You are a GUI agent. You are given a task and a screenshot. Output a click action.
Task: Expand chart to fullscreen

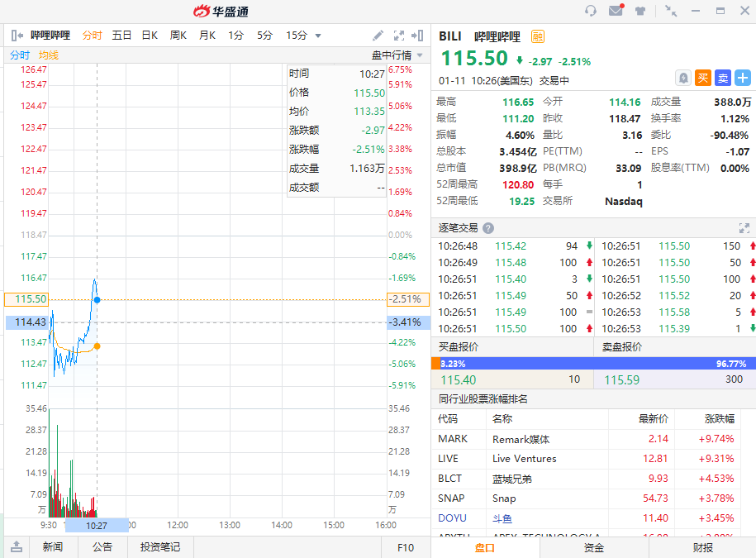tap(399, 36)
